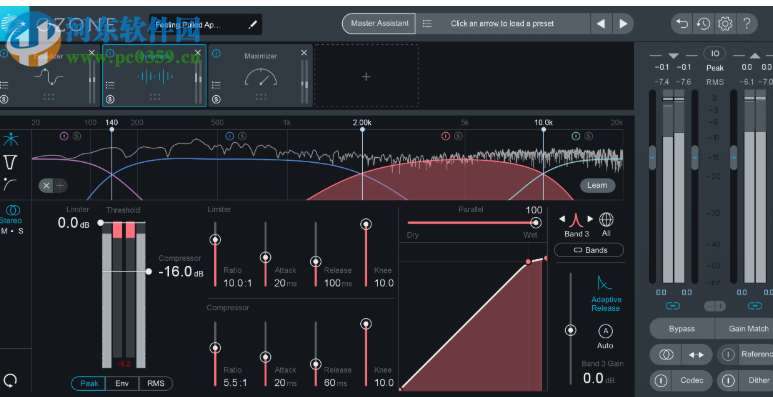Click the 140 Hz crossover marker
This screenshot has height=397, width=773.
(x=111, y=129)
